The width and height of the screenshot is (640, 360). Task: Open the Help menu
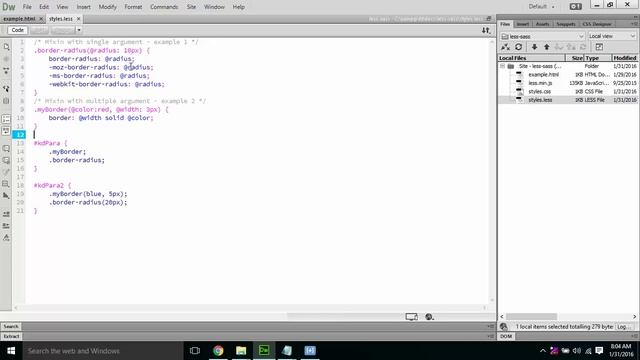(x=238, y=7)
